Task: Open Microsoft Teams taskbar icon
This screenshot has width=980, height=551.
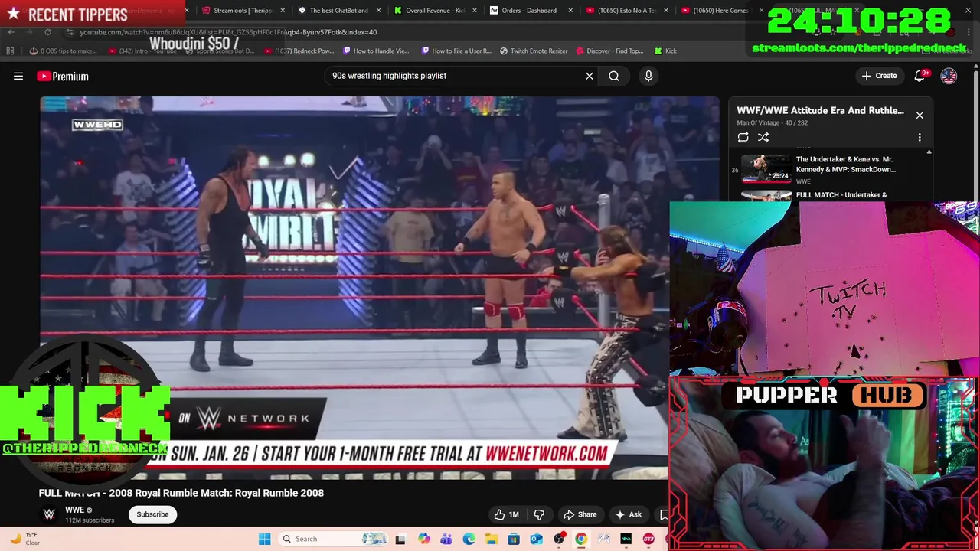Action: (446, 539)
